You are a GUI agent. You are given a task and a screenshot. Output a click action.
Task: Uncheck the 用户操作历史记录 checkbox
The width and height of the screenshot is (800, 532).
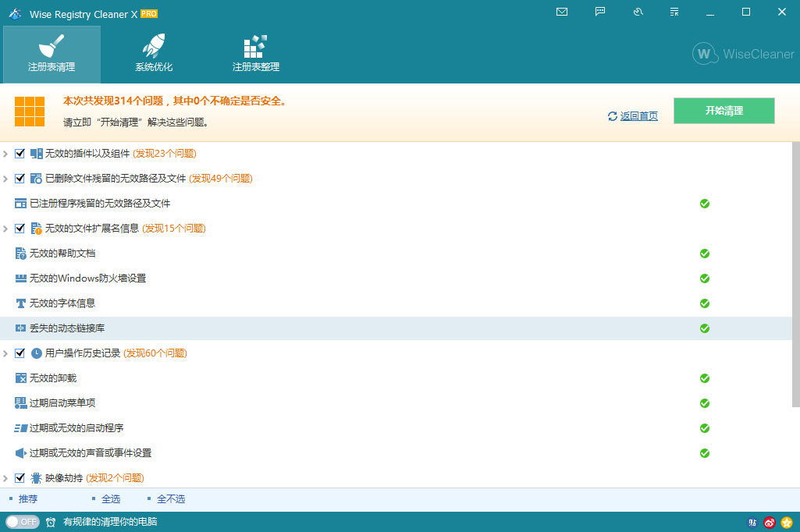pos(20,353)
